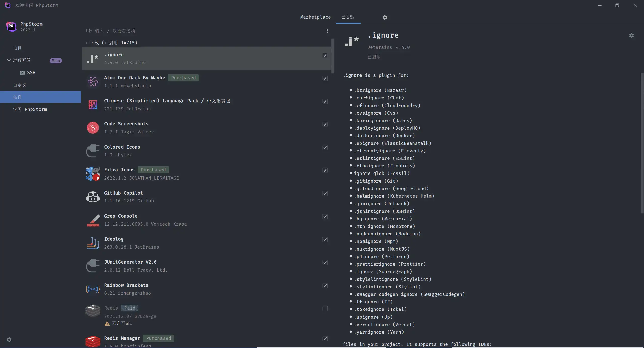644x348 pixels.
Task: Click the Beta badge
Action: [56, 61]
